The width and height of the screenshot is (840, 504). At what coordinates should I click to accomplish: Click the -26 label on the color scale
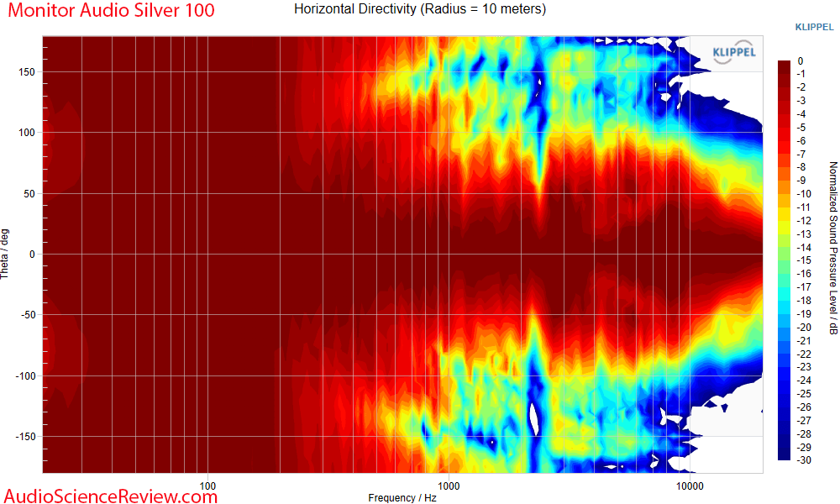803,407
